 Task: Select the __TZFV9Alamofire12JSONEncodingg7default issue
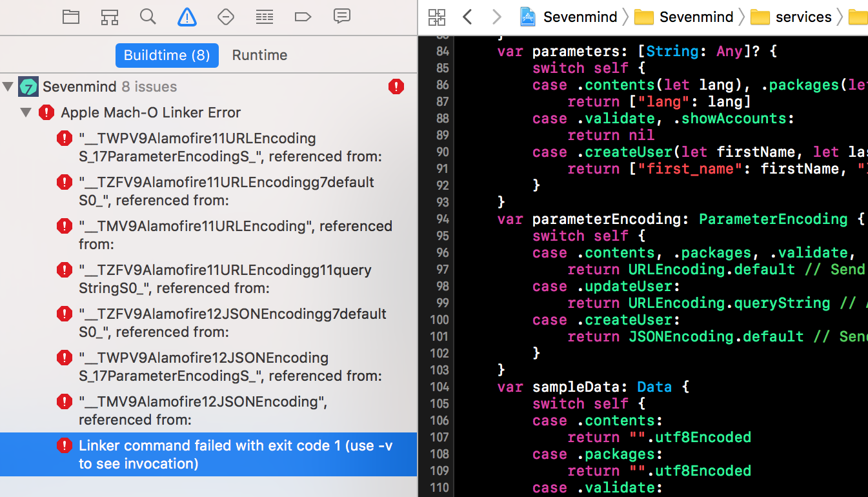pyautogui.click(x=208, y=323)
